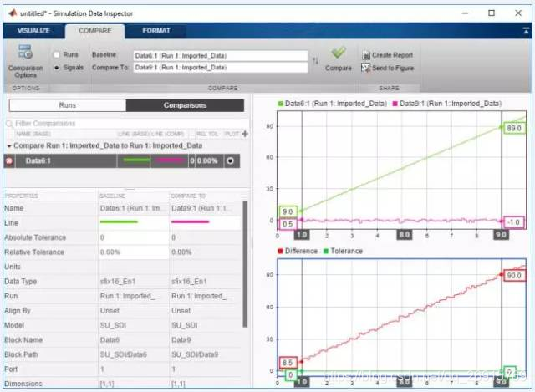
Task: Toggle the plot radio button for Data6:1
Action: [230, 160]
